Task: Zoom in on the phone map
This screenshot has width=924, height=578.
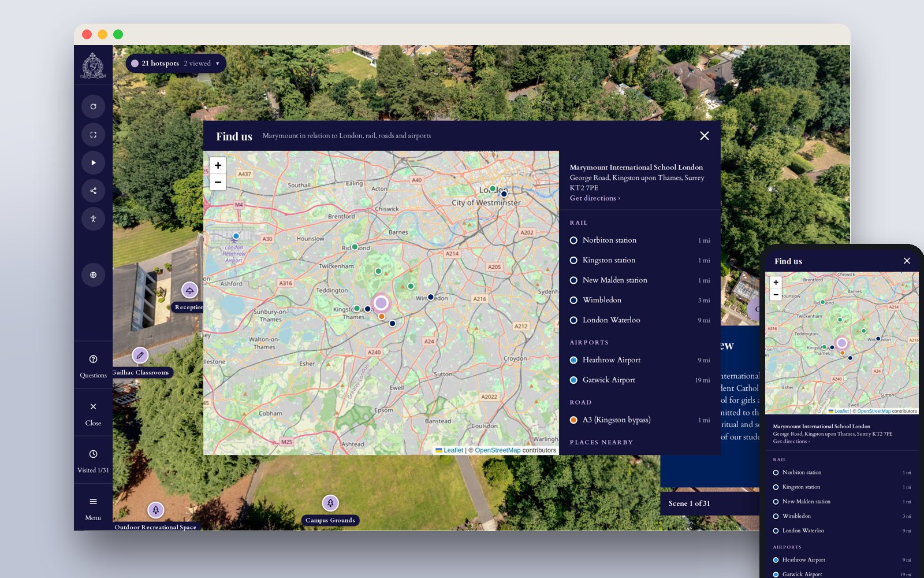Action: point(776,283)
